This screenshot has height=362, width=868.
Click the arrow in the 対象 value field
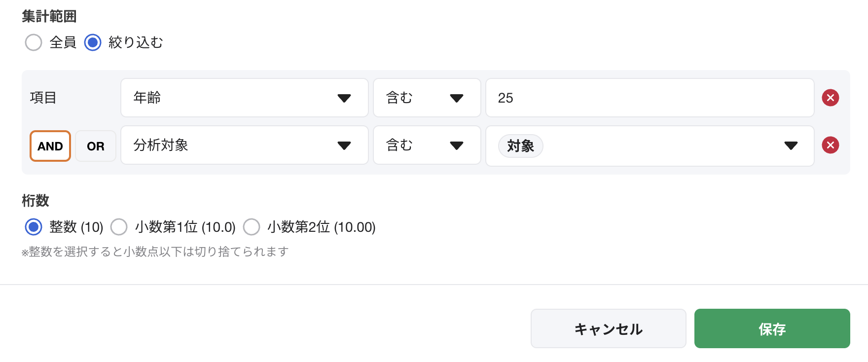coord(791,145)
